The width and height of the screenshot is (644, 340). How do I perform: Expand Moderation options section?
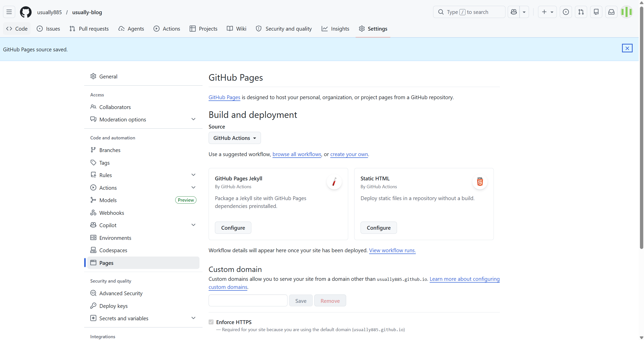(193, 119)
